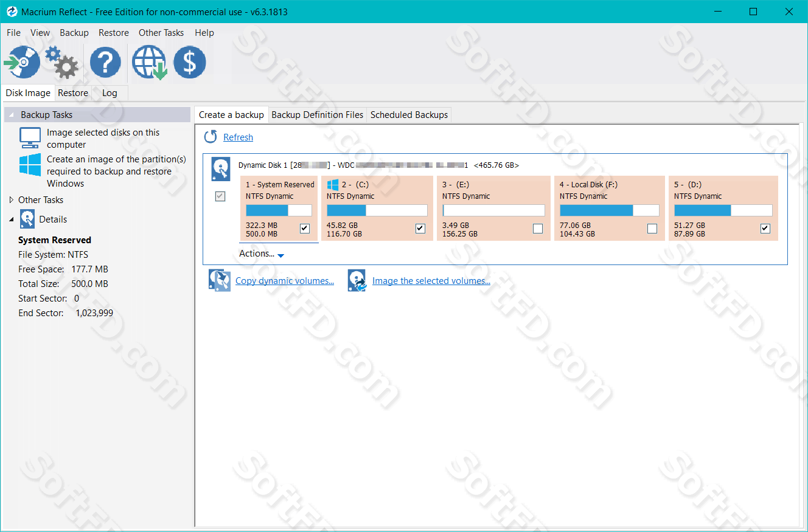This screenshot has width=808, height=532.
Task: Switch to the Log tab
Action: pyautogui.click(x=110, y=93)
